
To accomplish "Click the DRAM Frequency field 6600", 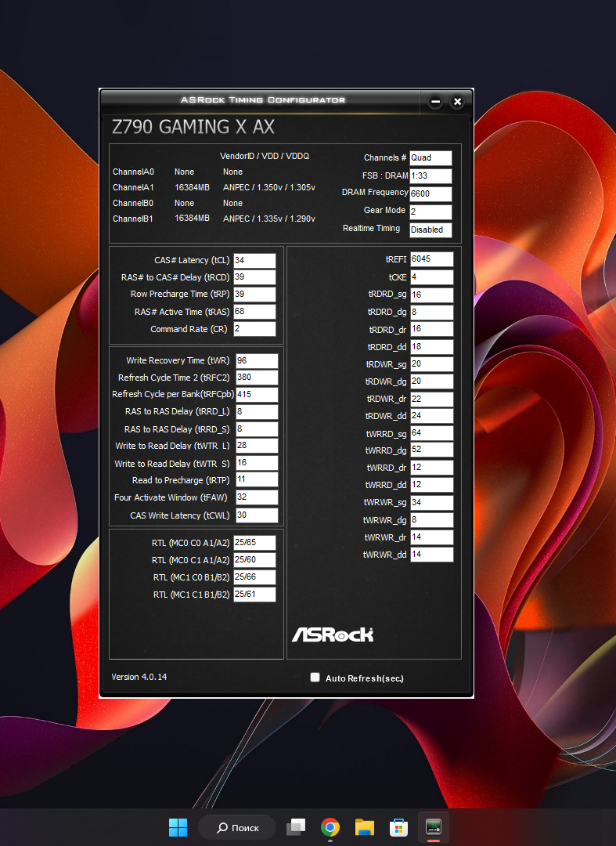I will (x=430, y=193).
